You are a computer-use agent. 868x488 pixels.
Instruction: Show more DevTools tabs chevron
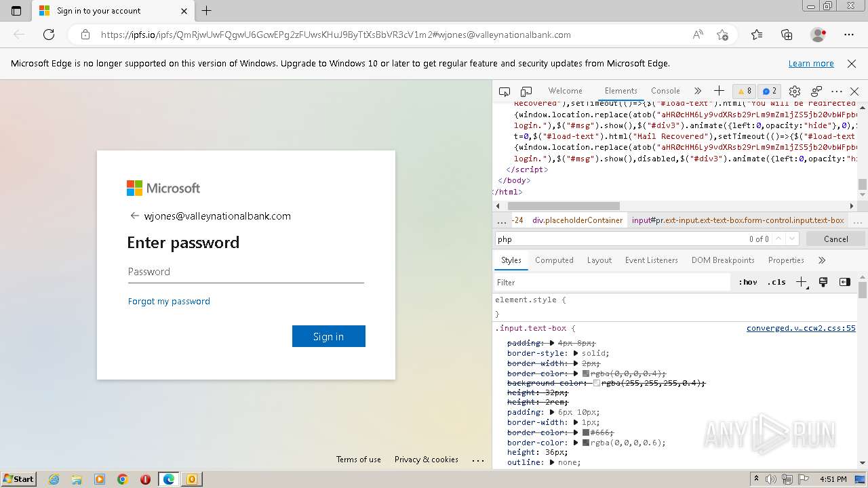(697, 91)
